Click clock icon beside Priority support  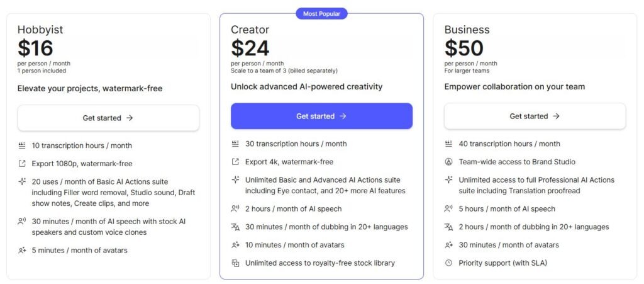click(x=448, y=263)
